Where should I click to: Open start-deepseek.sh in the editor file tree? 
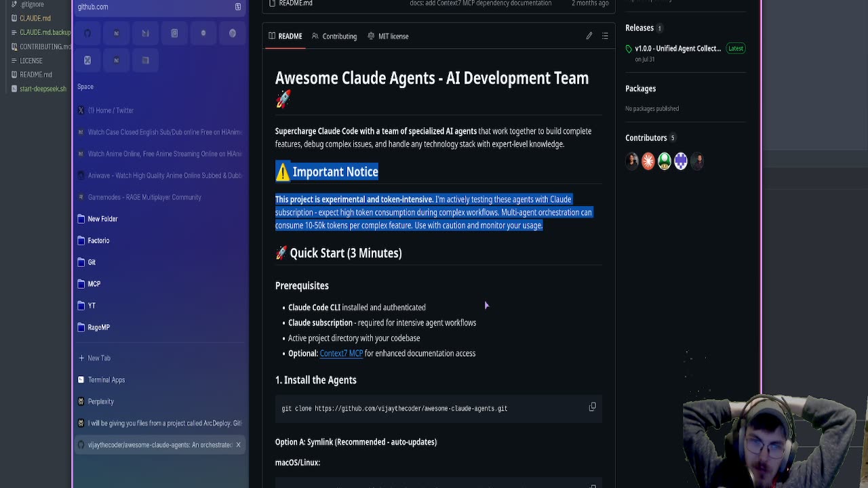(43, 89)
